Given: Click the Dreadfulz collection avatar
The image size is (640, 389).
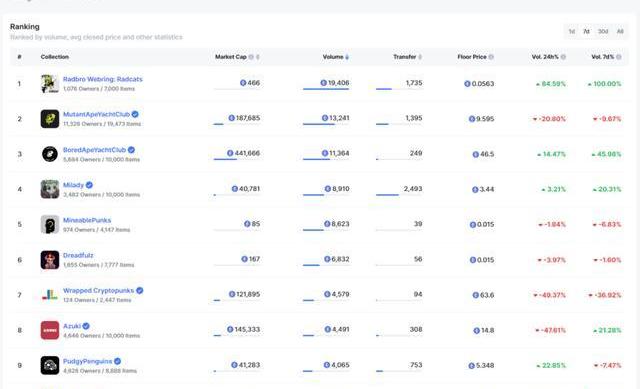Looking at the screenshot, I should [50, 260].
